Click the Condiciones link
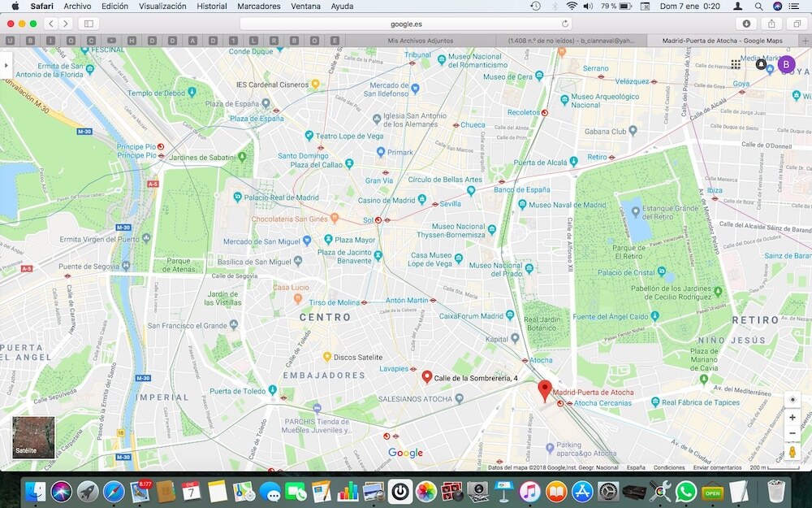This screenshot has width=812, height=508. (x=669, y=467)
